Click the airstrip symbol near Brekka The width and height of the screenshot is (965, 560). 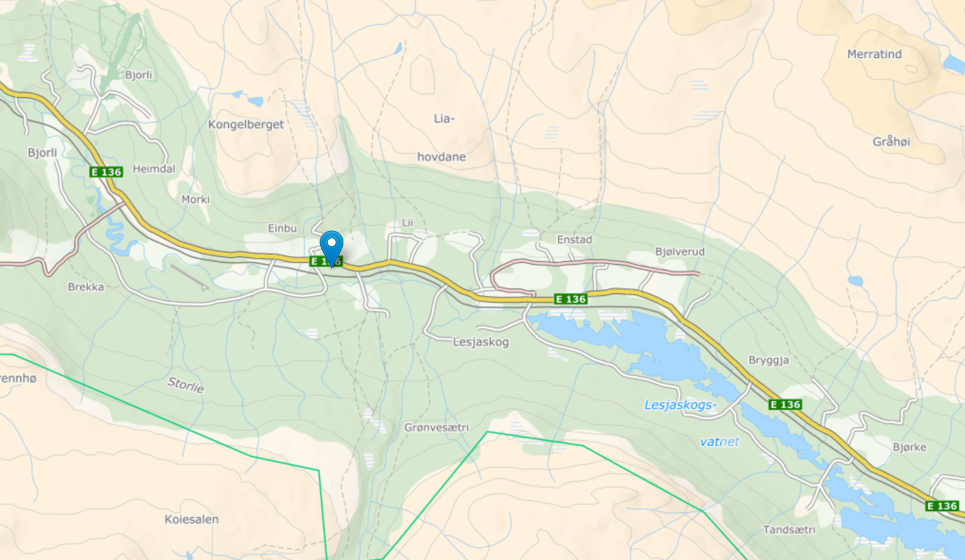click(189, 277)
